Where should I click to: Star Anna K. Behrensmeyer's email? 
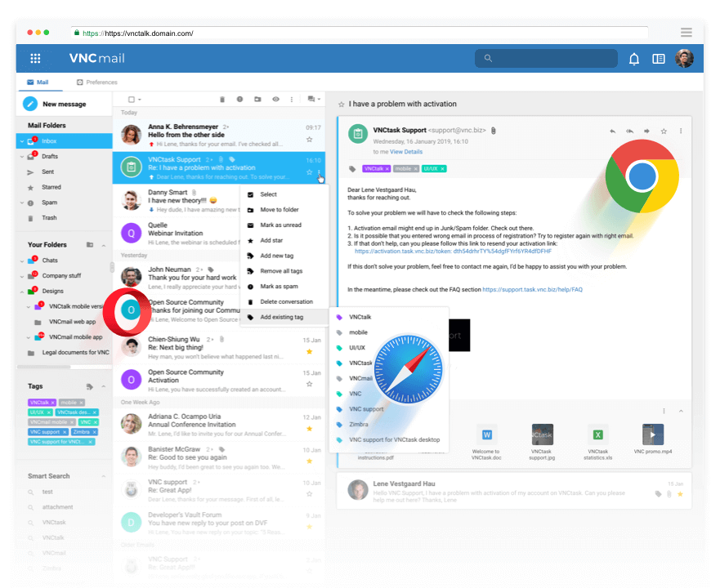point(310,140)
